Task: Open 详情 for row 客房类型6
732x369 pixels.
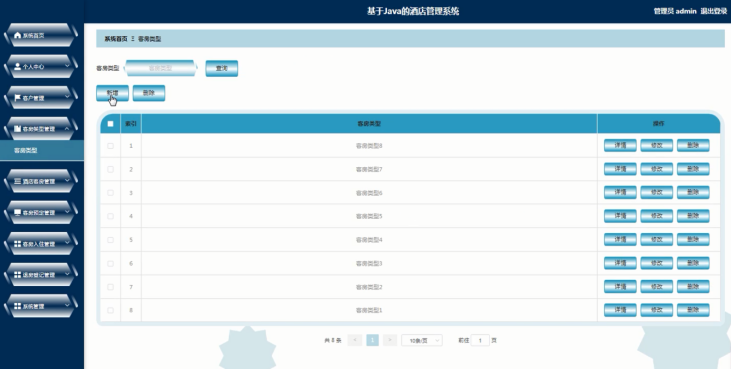Action: coord(620,192)
